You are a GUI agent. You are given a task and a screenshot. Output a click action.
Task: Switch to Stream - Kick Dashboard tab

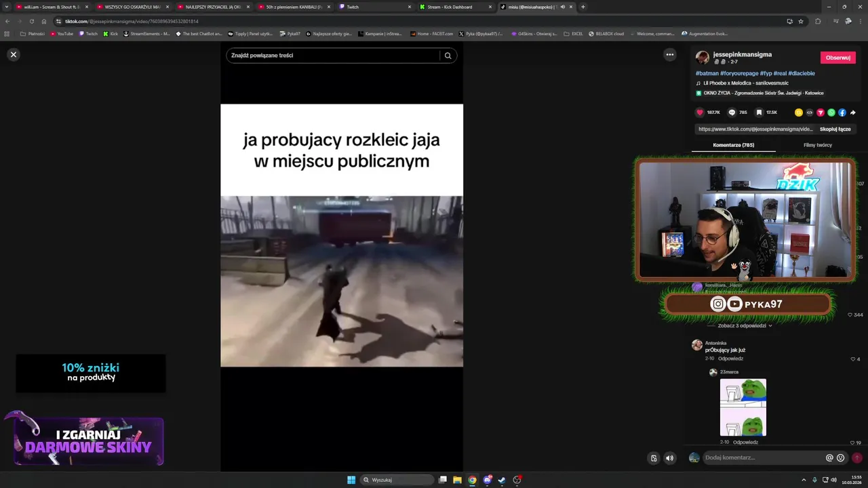click(x=456, y=7)
